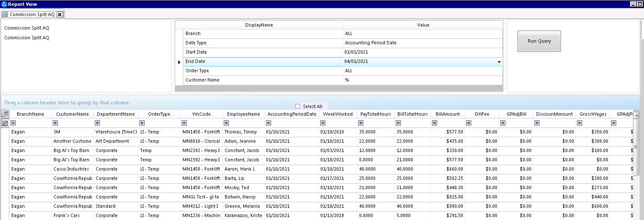Open filter operator icon under EmployeeName
The width and height of the screenshot is (644, 220).
click(227, 123)
